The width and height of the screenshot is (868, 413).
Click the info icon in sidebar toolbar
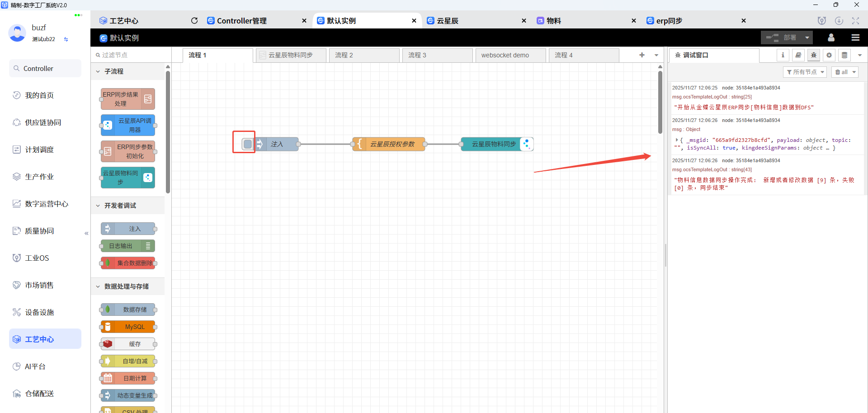point(783,55)
